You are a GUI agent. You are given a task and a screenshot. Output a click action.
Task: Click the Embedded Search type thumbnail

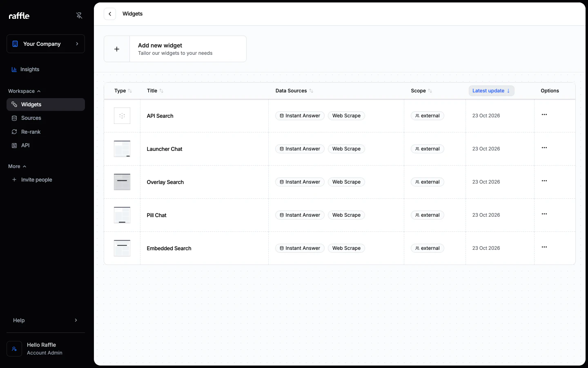(x=122, y=248)
